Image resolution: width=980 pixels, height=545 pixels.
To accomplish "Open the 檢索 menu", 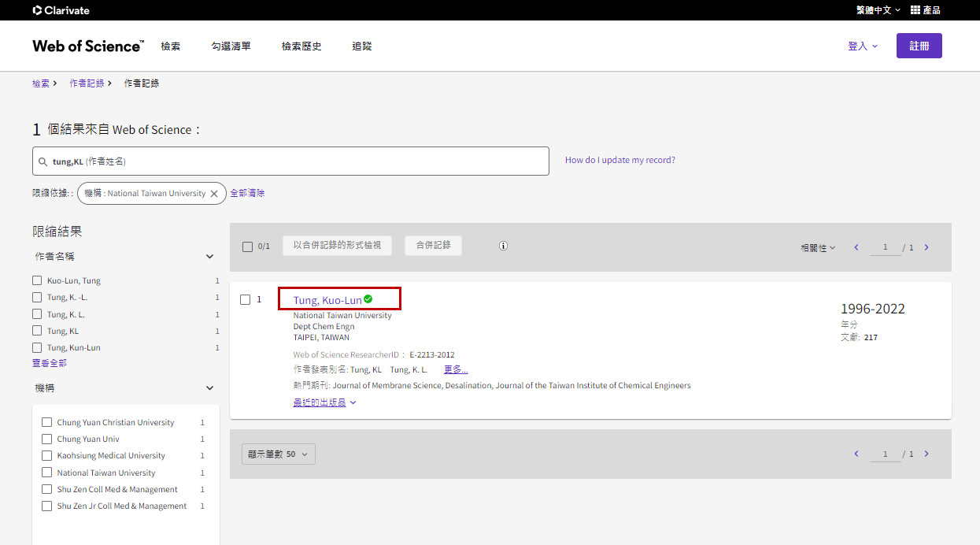I will [x=171, y=46].
